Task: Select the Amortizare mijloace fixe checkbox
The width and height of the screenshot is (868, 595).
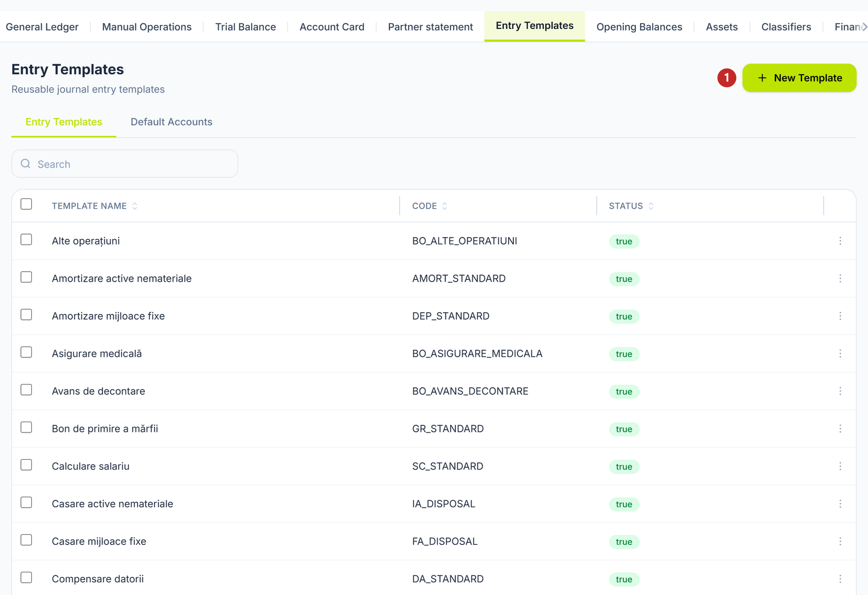Action: pos(26,315)
